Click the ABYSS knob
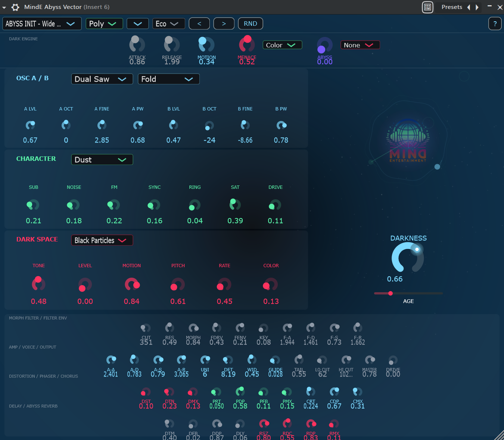 (324, 45)
